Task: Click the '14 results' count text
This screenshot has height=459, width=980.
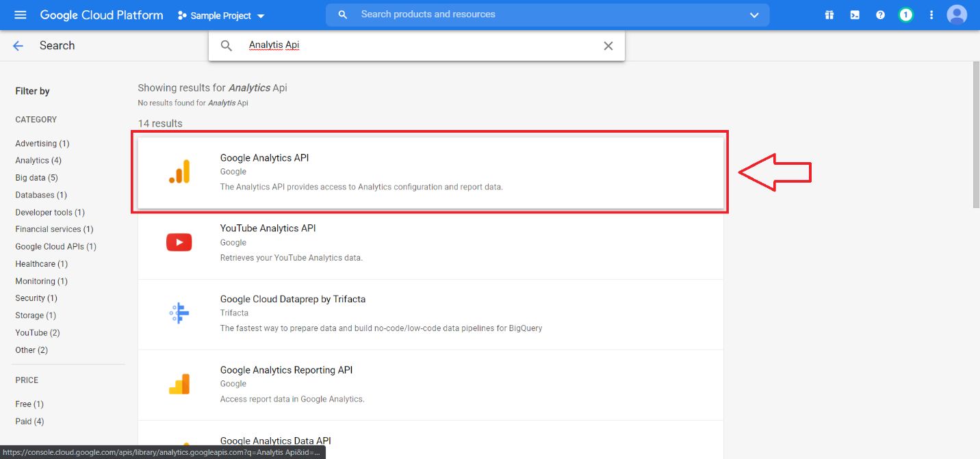Action: tap(160, 124)
